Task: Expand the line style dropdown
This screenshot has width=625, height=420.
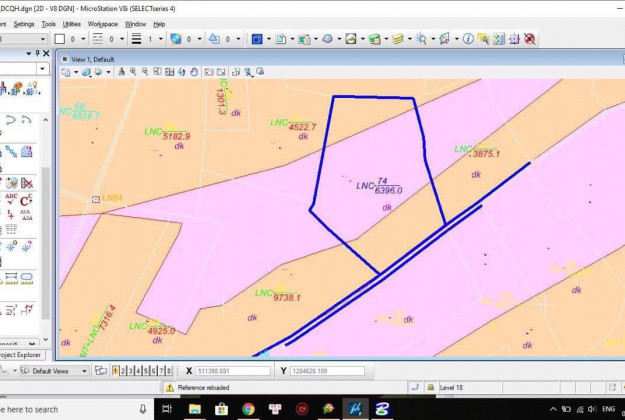Action: coord(124,39)
